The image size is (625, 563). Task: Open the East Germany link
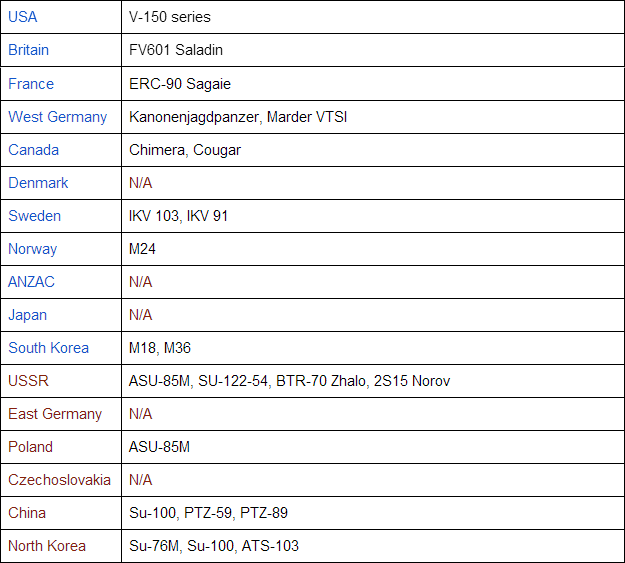[55, 413]
